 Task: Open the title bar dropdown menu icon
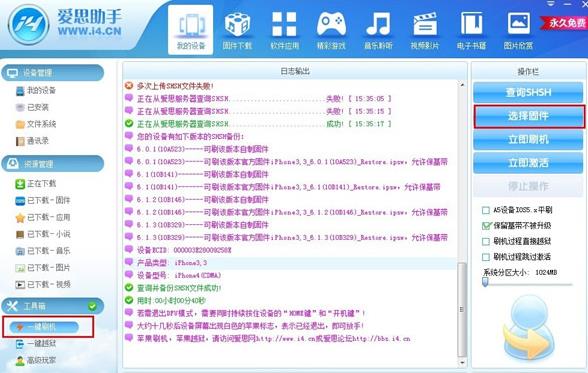pyautogui.click(x=550, y=3)
